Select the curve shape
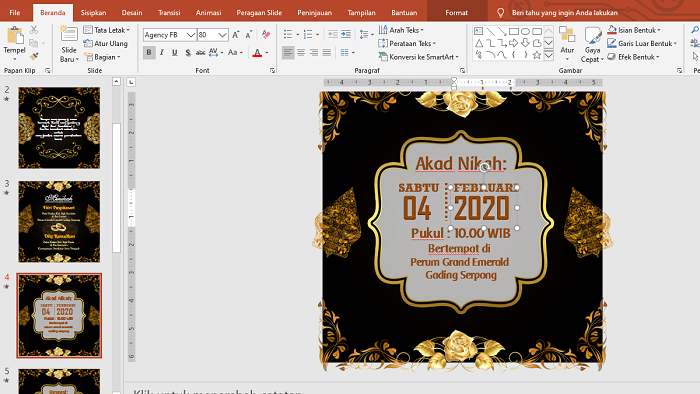 pos(502,55)
